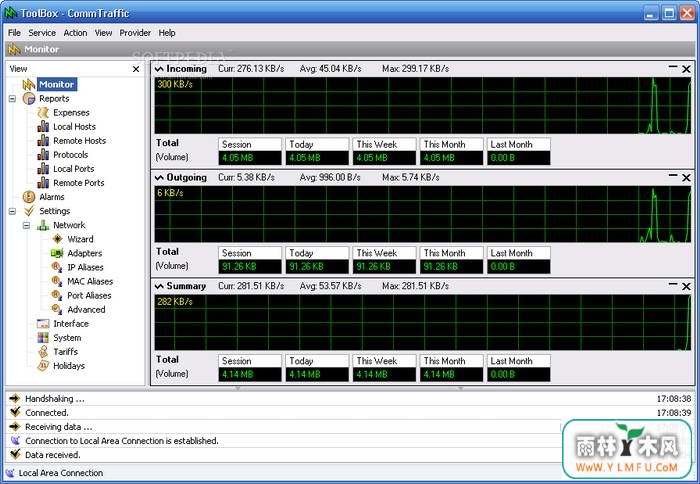
Task: Click the Summary graph area
Action: click(422, 322)
